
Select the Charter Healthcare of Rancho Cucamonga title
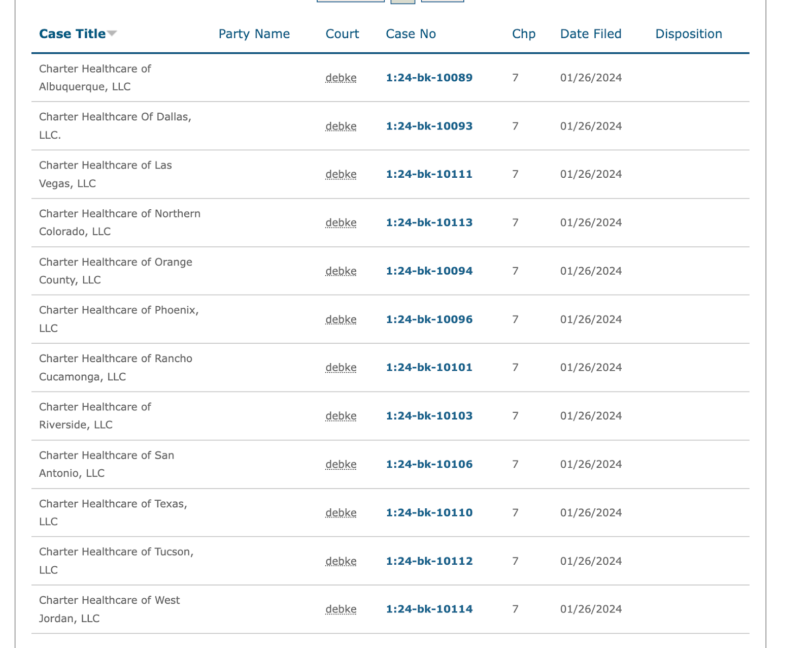(116, 368)
